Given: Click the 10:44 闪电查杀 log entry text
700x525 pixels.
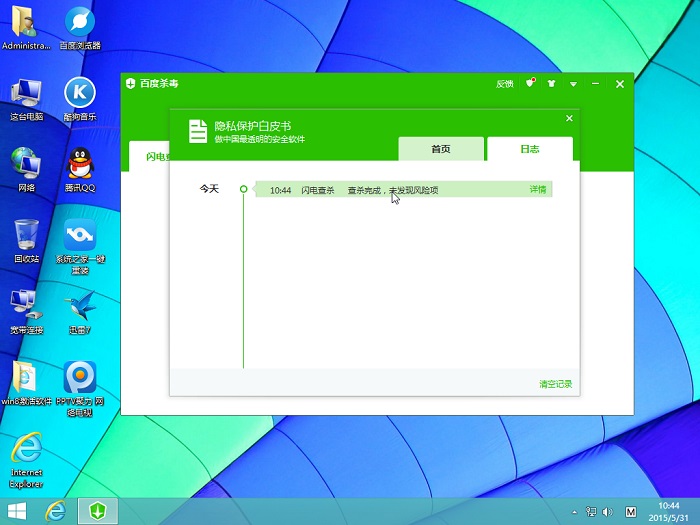Looking at the screenshot, I should [354, 190].
